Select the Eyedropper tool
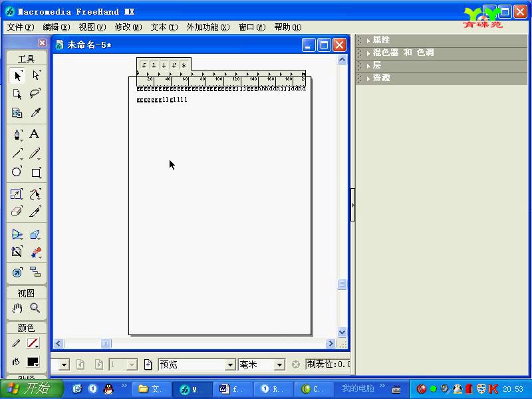 tap(35, 112)
